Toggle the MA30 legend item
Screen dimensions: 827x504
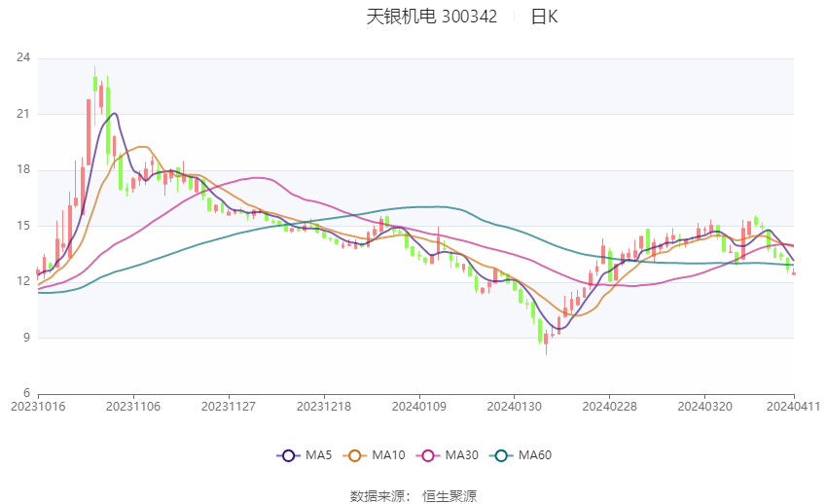(448, 455)
